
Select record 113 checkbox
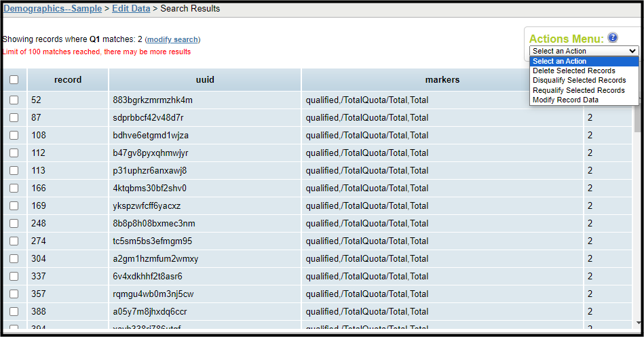pos(14,170)
